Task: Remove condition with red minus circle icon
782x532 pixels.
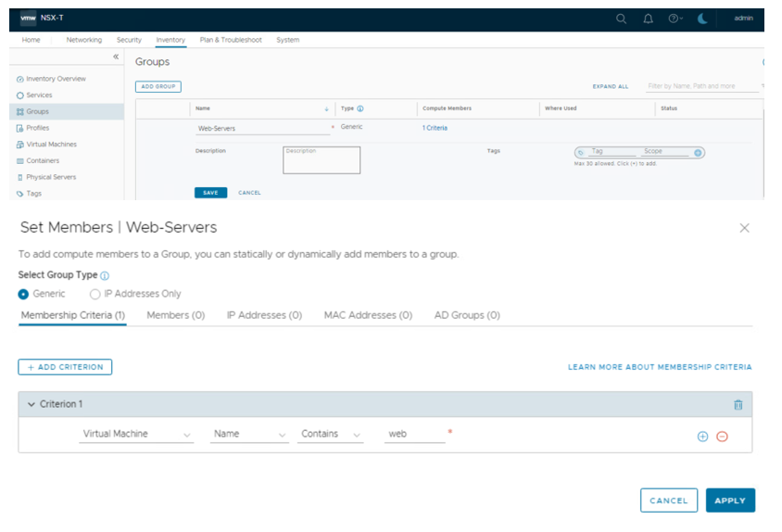Action: tap(722, 436)
